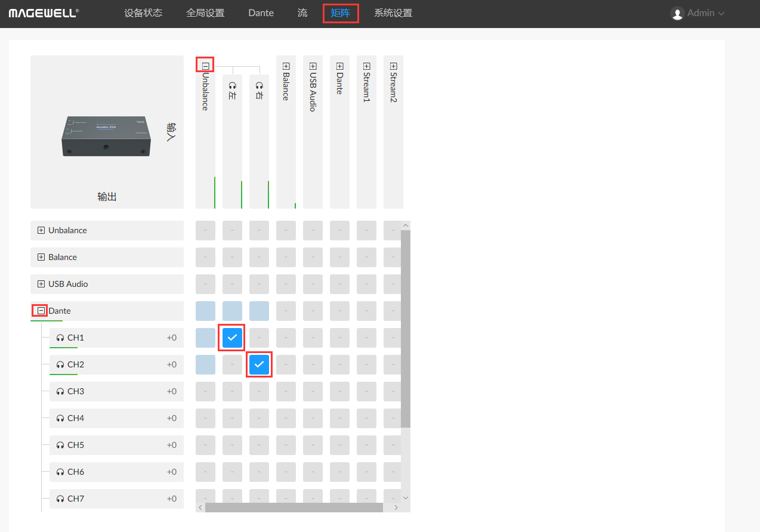Toggle USB Audio output cell under Dante input
760x532 pixels.
339,284
